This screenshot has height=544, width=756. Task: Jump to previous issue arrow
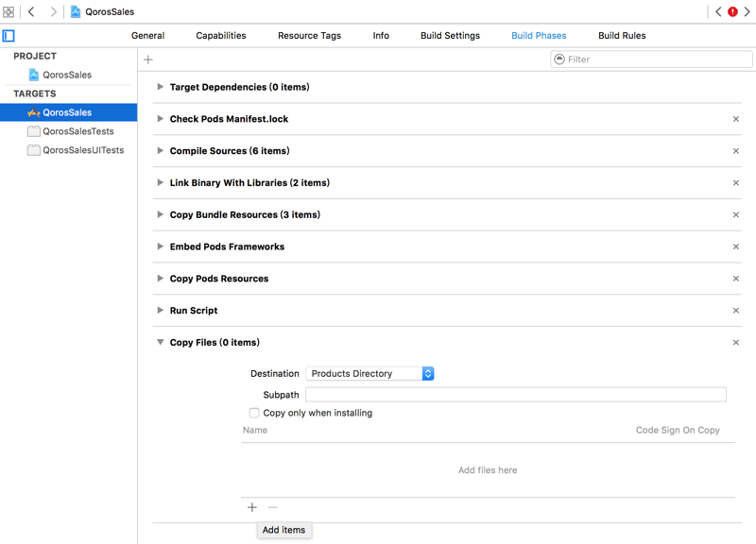(x=718, y=11)
